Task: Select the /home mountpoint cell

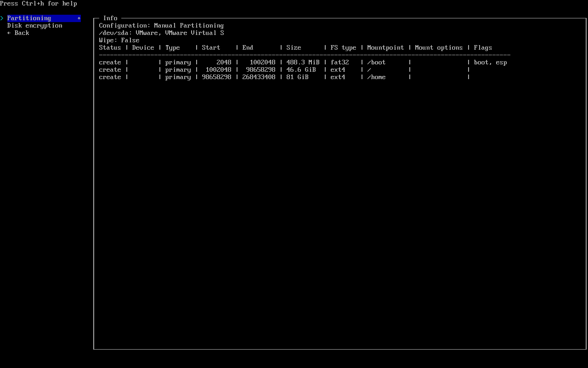Action: click(x=376, y=77)
